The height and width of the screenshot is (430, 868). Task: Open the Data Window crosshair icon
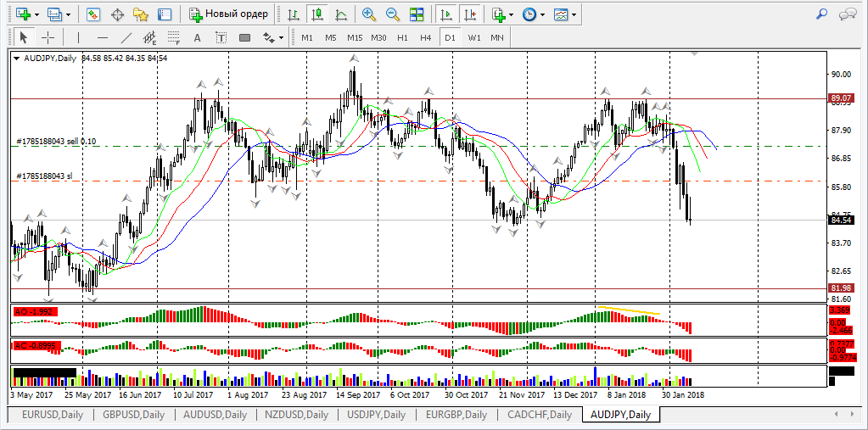click(117, 14)
